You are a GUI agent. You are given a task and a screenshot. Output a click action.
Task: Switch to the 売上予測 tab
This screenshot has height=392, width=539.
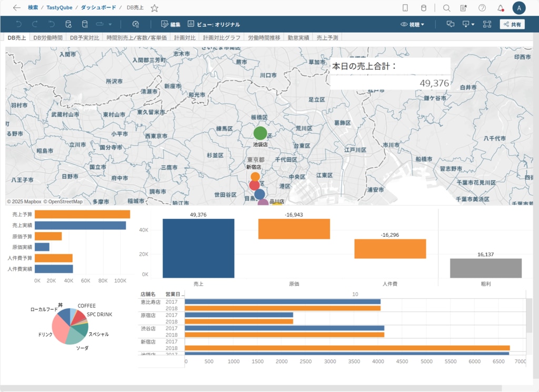click(x=327, y=38)
